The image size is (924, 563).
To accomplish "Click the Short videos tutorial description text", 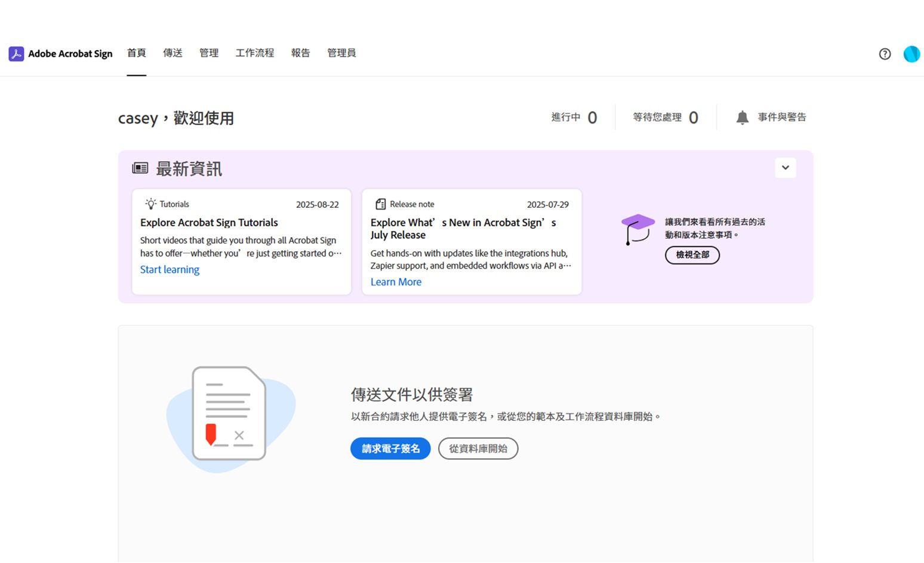I will (x=241, y=247).
